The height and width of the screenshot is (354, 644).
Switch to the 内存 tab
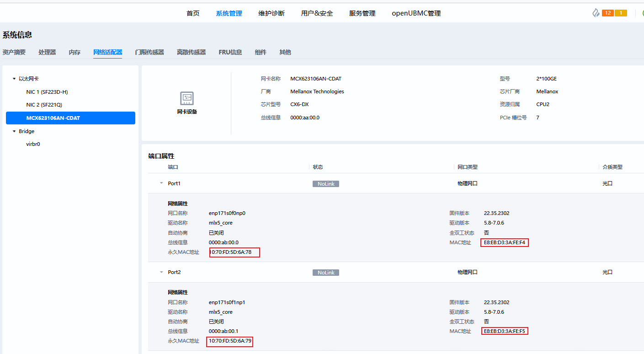(x=75, y=52)
